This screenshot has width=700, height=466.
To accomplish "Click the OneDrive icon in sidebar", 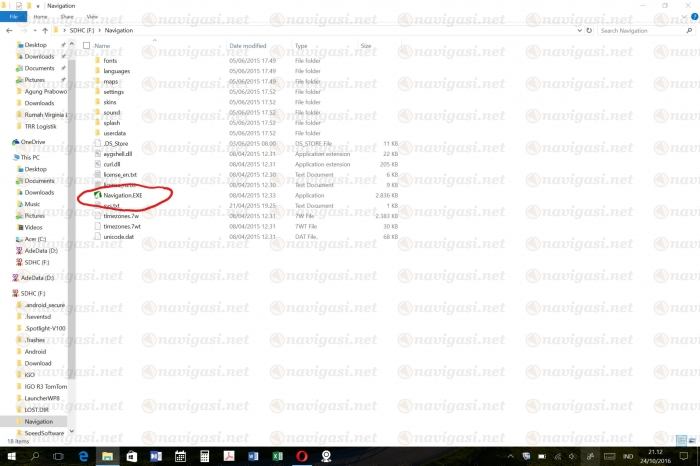I will pos(15,142).
